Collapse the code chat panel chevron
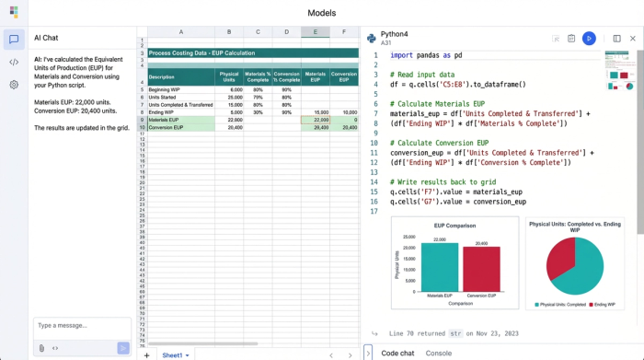 pos(368,353)
